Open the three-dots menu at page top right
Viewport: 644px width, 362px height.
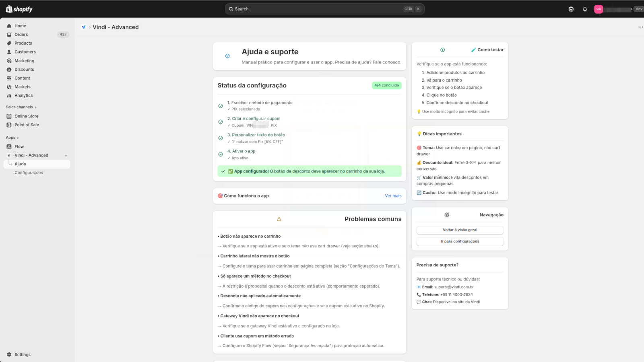tap(640, 27)
